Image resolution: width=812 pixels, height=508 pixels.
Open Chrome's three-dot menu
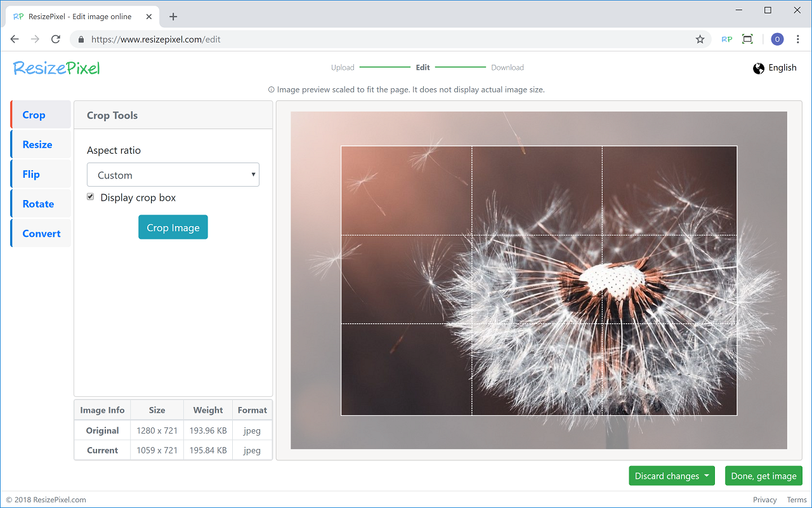point(798,39)
